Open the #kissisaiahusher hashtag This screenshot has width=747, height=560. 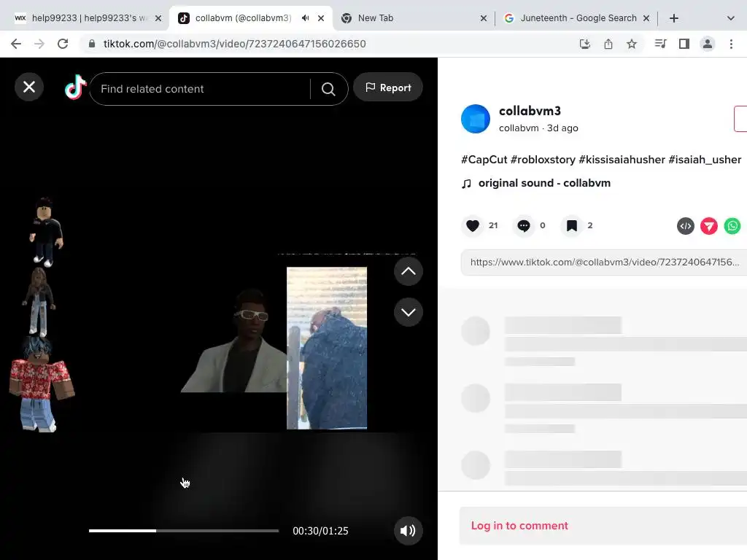pyautogui.click(x=622, y=160)
